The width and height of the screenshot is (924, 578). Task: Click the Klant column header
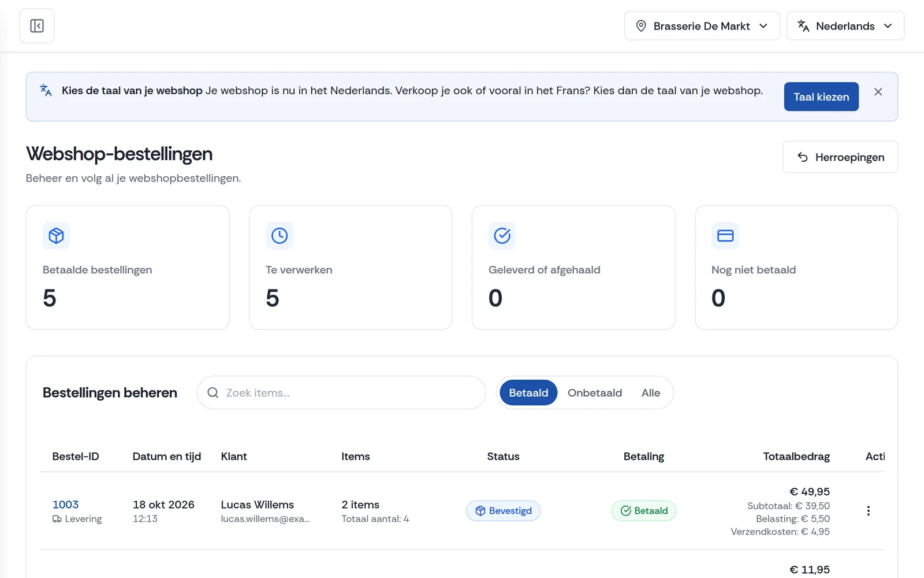coord(234,457)
